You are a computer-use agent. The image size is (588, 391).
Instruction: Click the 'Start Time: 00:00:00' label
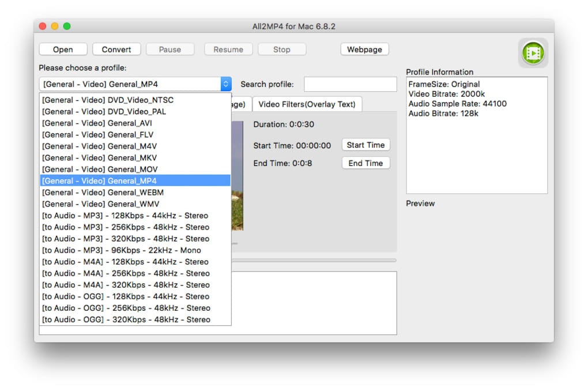pyautogui.click(x=292, y=145)
